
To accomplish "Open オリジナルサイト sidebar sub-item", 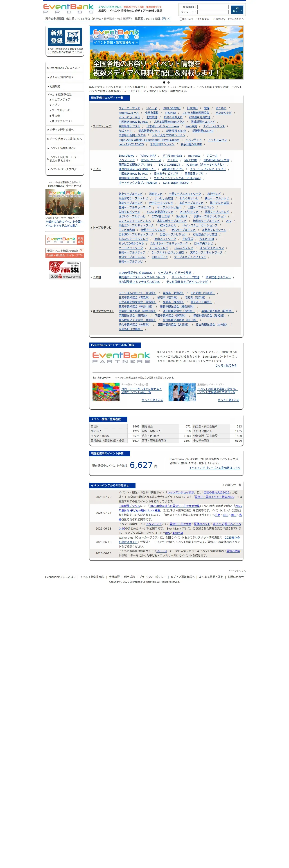I will click(x=63, y=121).
